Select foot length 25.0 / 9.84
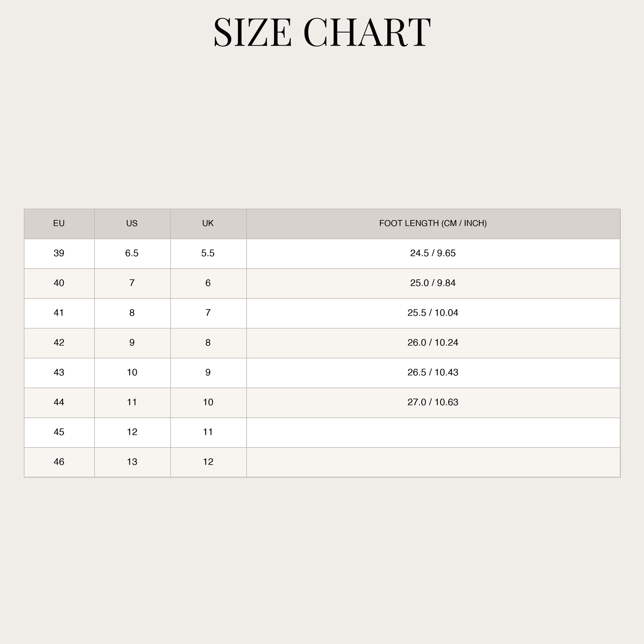 tap(433, 283)
